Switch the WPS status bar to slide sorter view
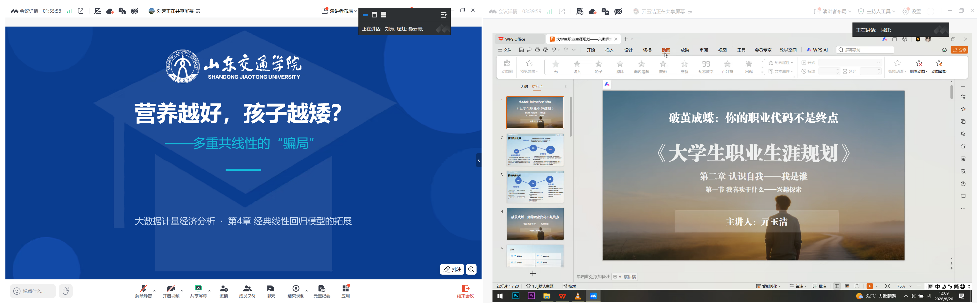 [847, 286]
